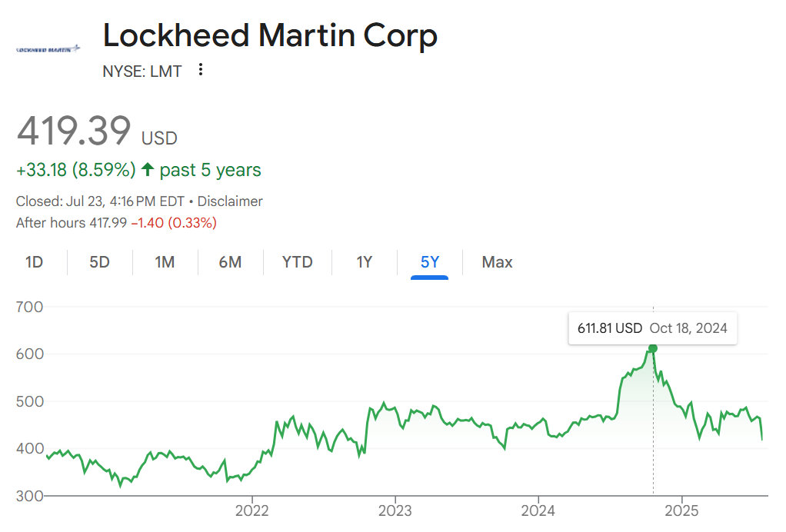Switch to the 5D time range
Viewport: 786px width, 532px height.
99,262
